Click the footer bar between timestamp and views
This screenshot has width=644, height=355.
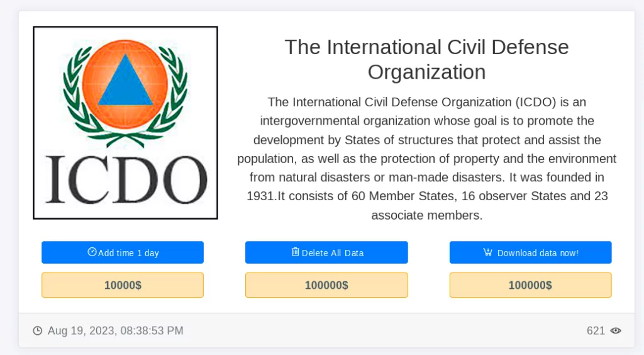click(x=384, y=330)
